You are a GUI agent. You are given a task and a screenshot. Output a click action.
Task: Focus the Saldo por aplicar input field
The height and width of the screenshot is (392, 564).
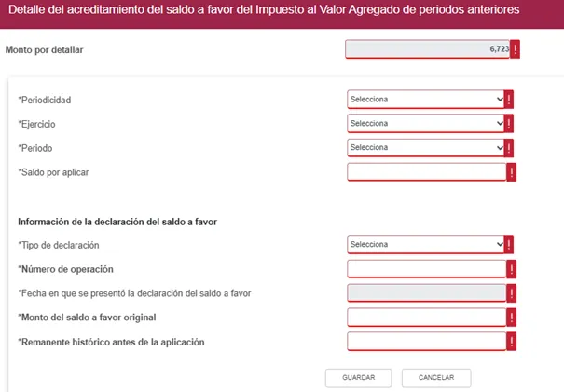click(427, 172)
